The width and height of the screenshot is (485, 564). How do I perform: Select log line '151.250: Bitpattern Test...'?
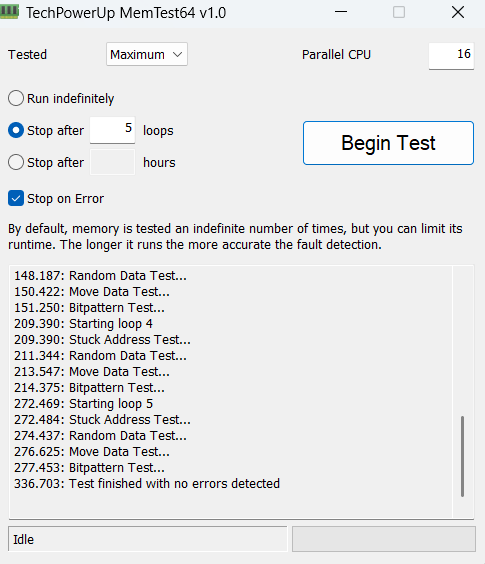click(x=89, y=308)
